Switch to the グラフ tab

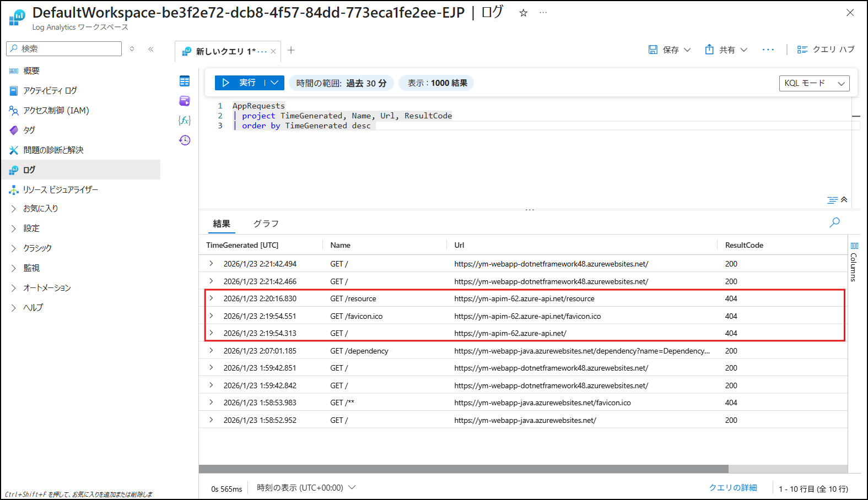[x=266, y=224]
